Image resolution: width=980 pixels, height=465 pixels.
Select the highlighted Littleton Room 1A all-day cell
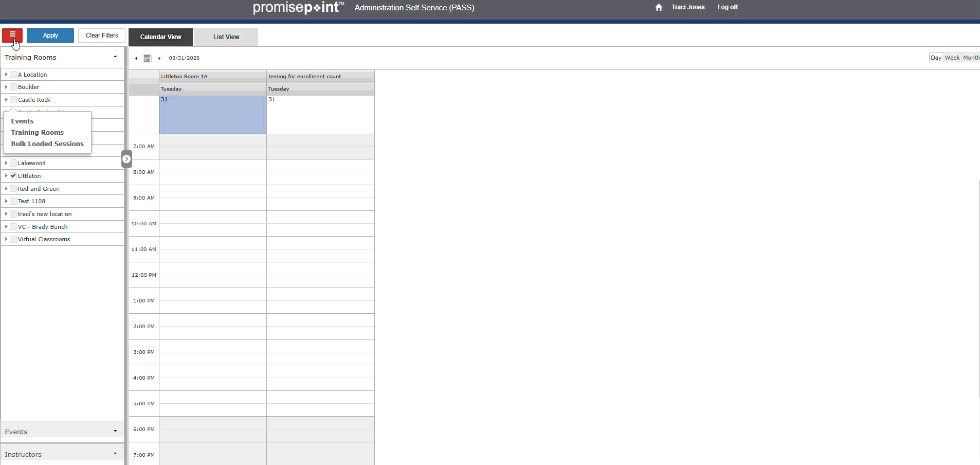(212, 115)
